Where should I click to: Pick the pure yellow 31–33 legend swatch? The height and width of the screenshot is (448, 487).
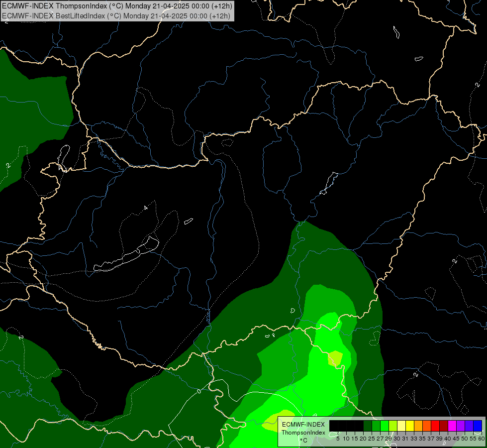(x=410, y=426)
